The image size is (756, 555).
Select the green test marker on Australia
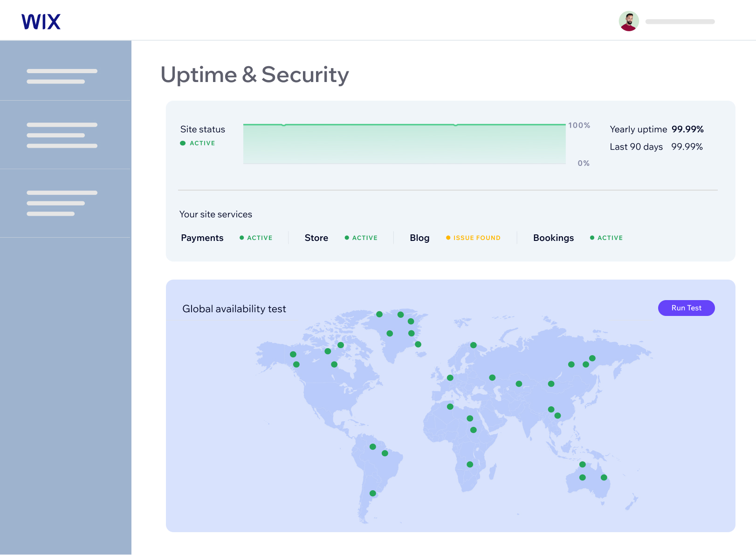[x=582, y=477]
